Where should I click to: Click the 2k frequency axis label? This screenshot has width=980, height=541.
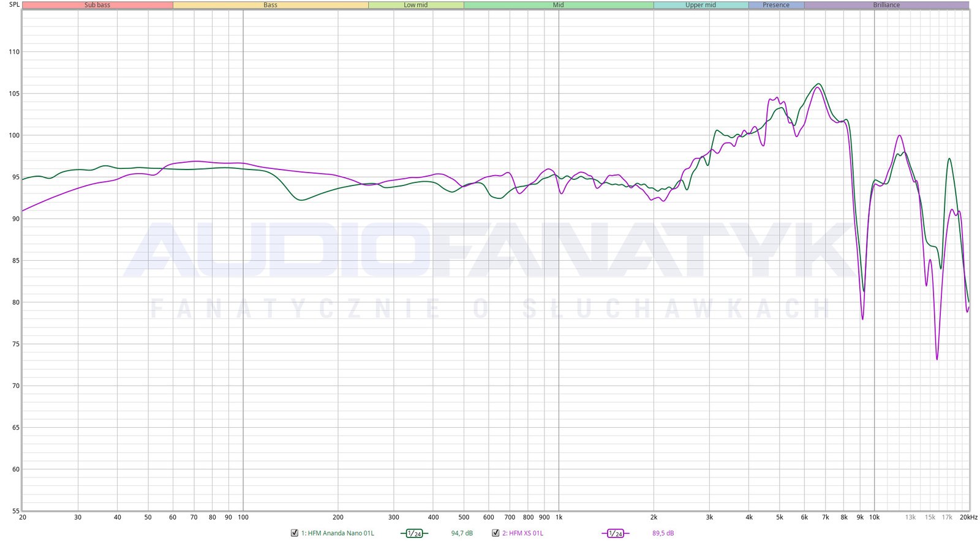pos(654,517)
